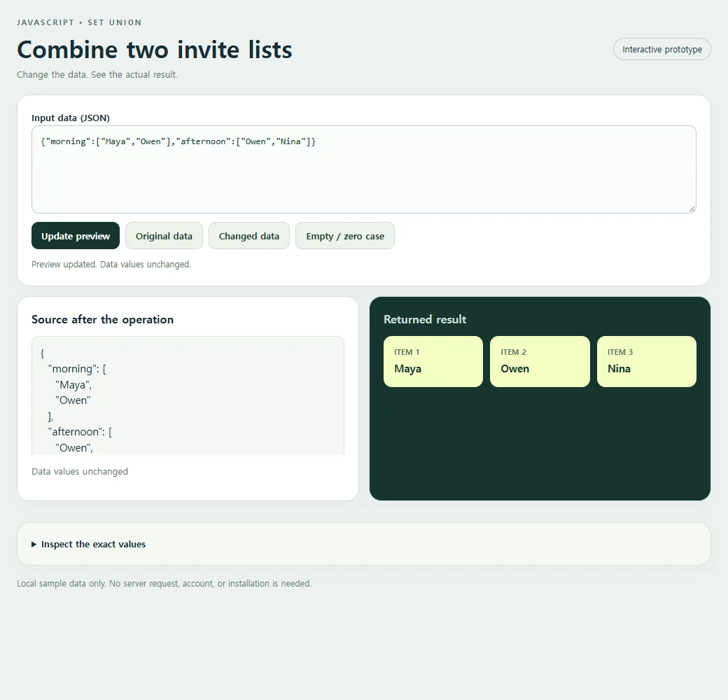Click the 'Data values unchanged' caption under source
This screenshot has width=728, height=700.
(x=80, y=471)
